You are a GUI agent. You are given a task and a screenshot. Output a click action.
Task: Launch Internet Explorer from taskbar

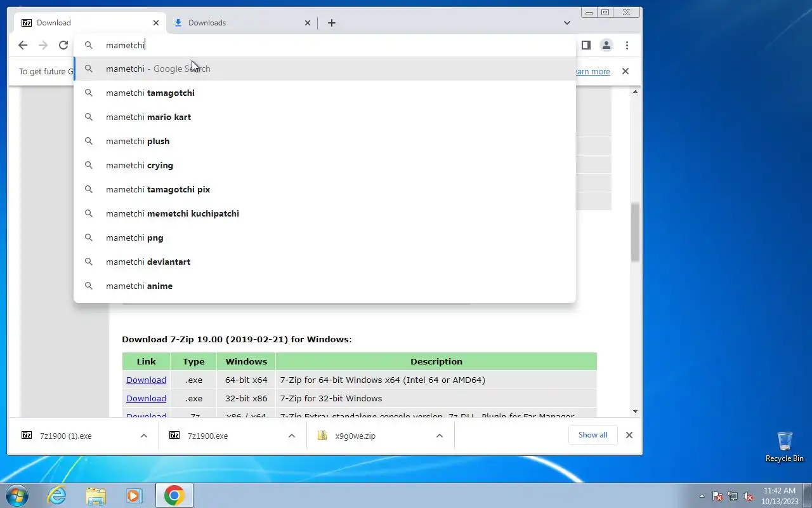pyautogui.click(x=57, y=495)
